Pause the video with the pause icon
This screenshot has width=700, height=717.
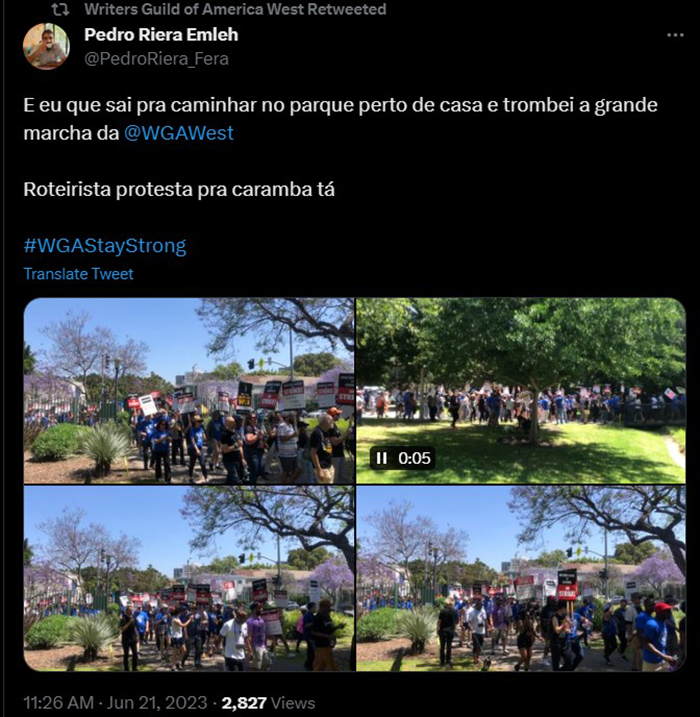(x=381, y=458)
